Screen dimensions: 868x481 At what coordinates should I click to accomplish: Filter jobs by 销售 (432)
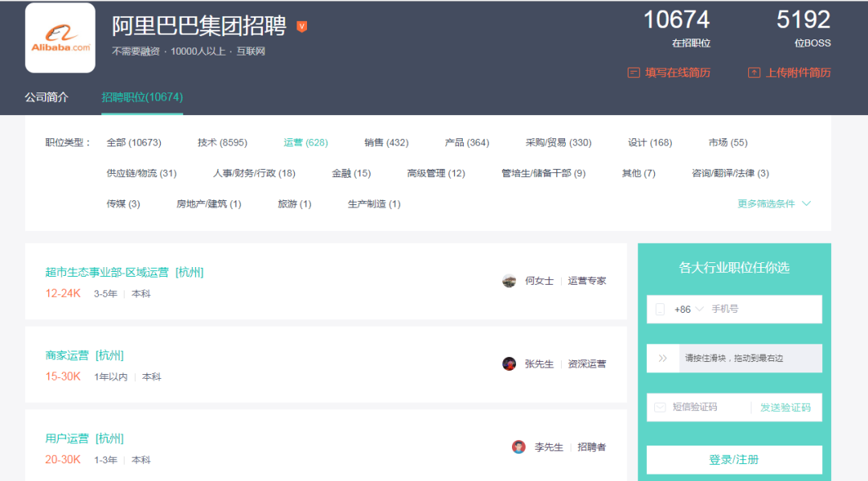pyautogui.click(x=387, y=142)
